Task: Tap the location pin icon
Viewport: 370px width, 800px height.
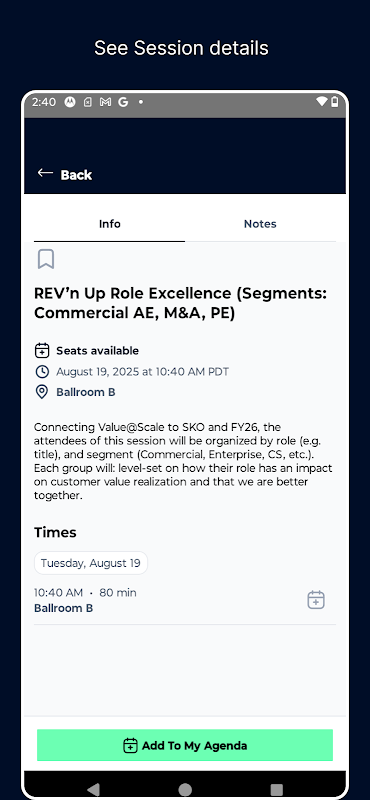Action: pos(42,392)
